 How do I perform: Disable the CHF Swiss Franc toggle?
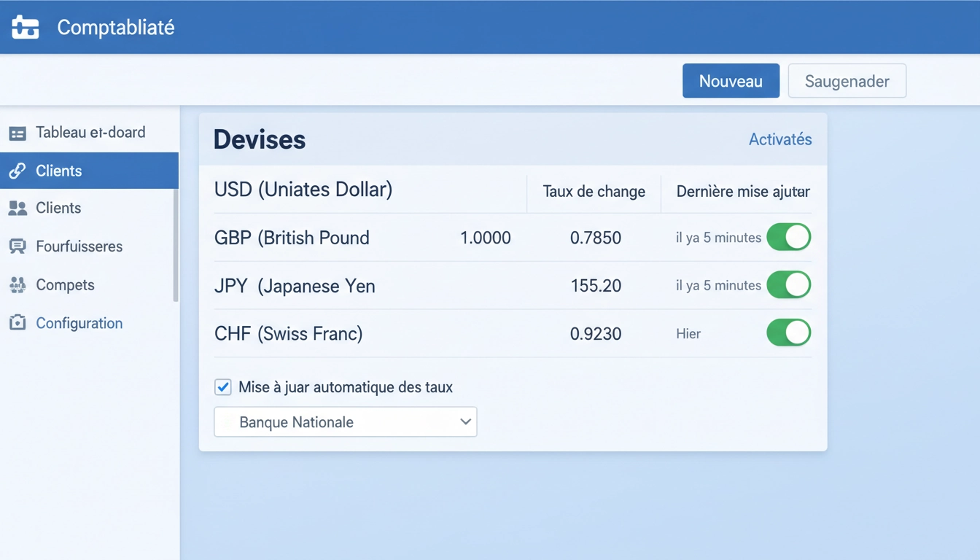788,332
